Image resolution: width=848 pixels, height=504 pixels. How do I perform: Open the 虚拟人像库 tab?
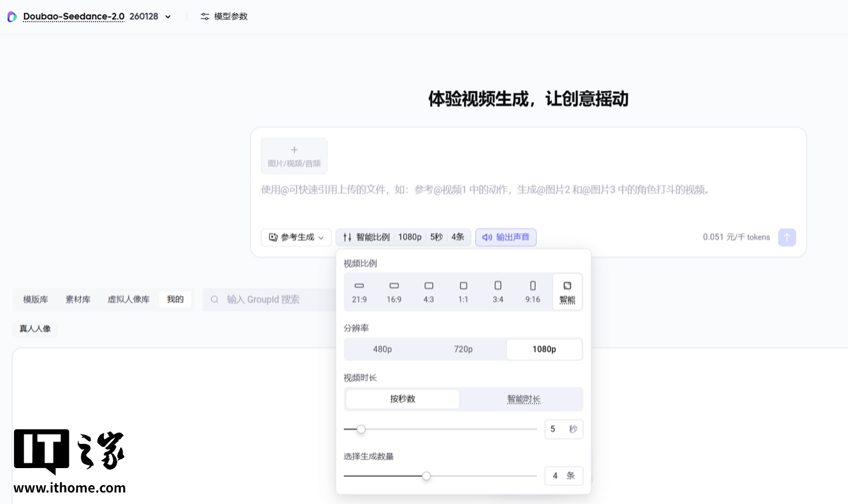point(128,299)
